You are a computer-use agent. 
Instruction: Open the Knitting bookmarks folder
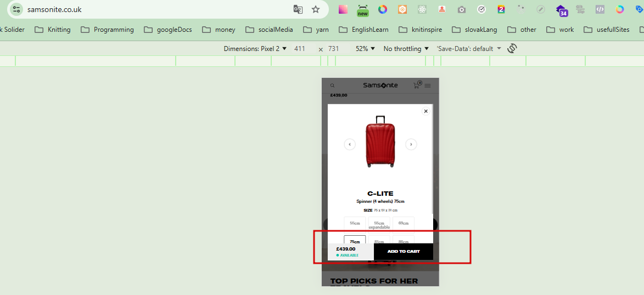[x=53, y=30]
